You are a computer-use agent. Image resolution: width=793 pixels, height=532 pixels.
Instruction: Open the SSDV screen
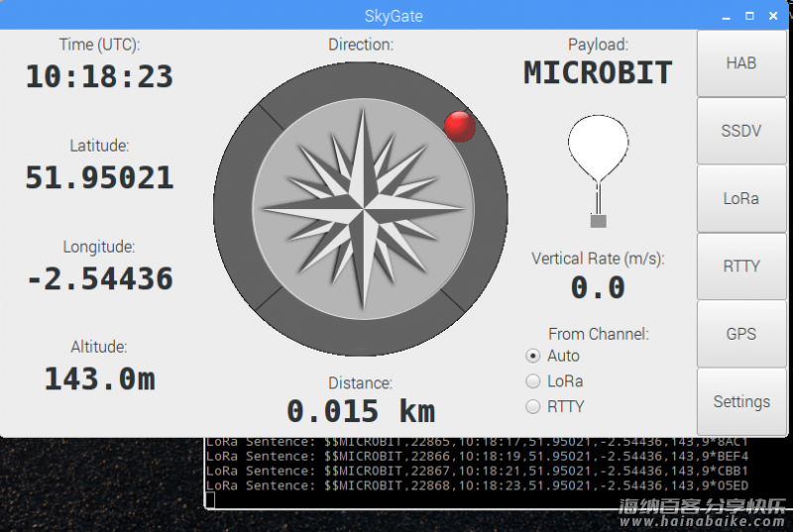point(741,131)
